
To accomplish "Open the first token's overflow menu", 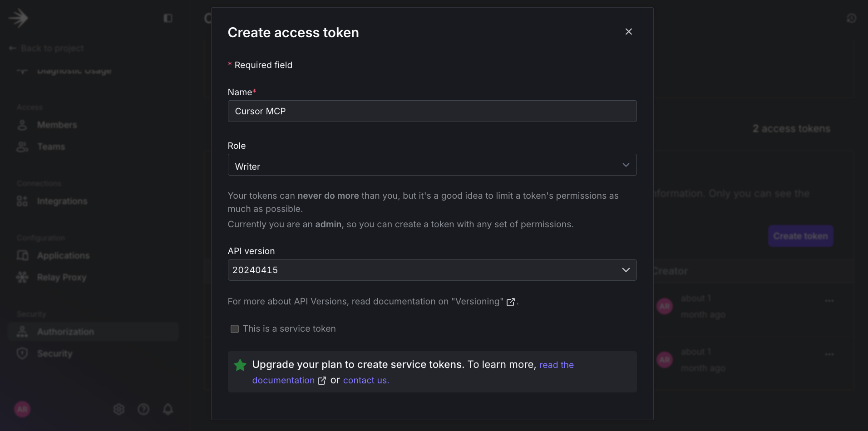I will [x=829, y=300].
